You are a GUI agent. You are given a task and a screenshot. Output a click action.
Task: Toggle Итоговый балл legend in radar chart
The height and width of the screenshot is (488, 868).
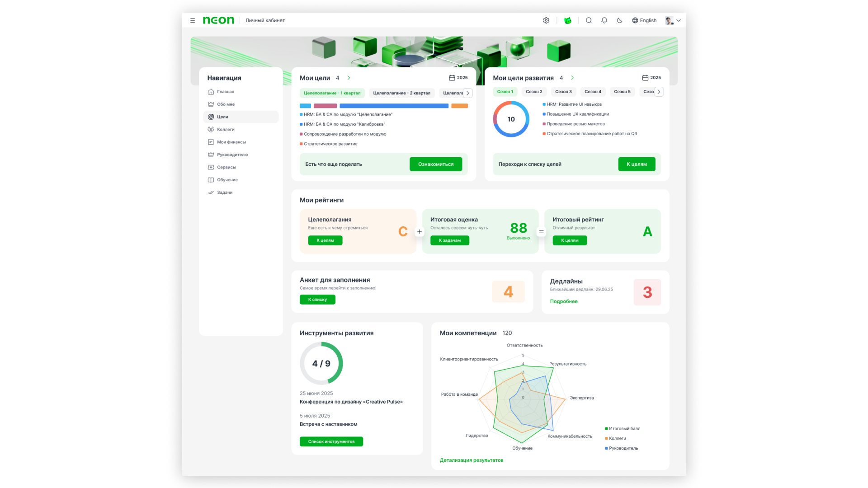click(624, 428)
